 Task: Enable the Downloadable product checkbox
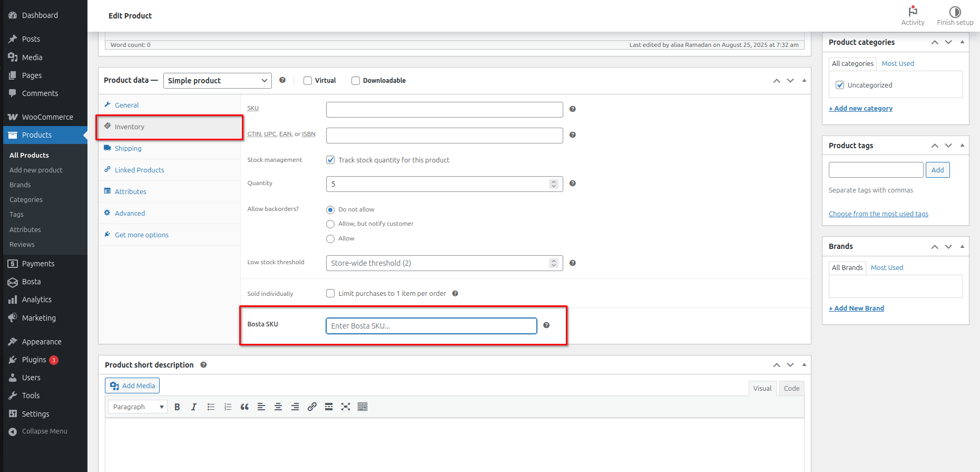(356, 81)
